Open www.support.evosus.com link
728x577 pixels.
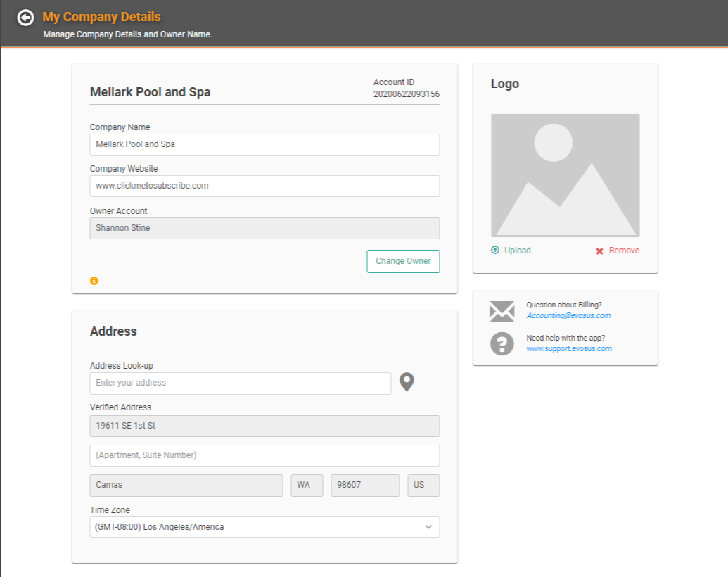569,348
